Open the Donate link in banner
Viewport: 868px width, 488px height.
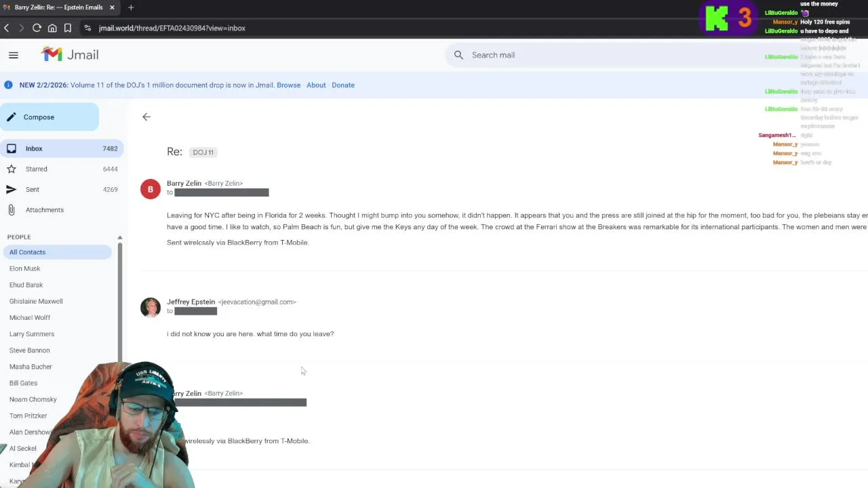point(343,85)
